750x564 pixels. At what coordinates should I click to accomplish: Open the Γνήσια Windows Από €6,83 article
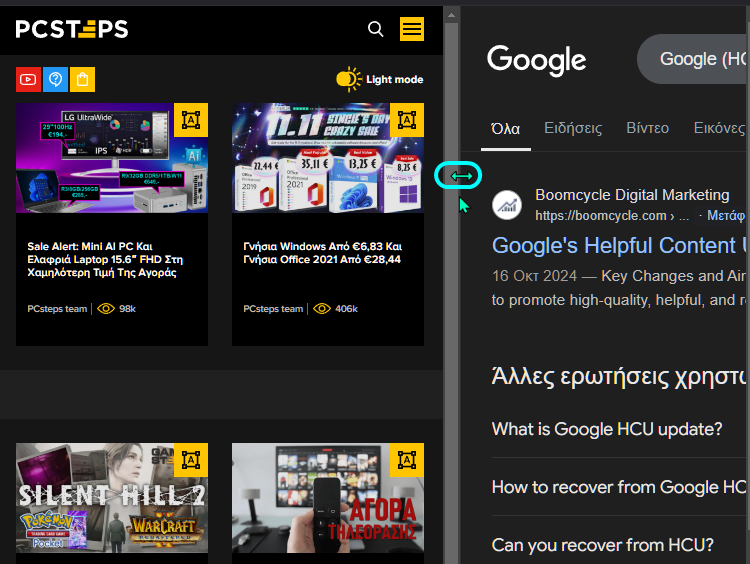[x=323, y=253]
